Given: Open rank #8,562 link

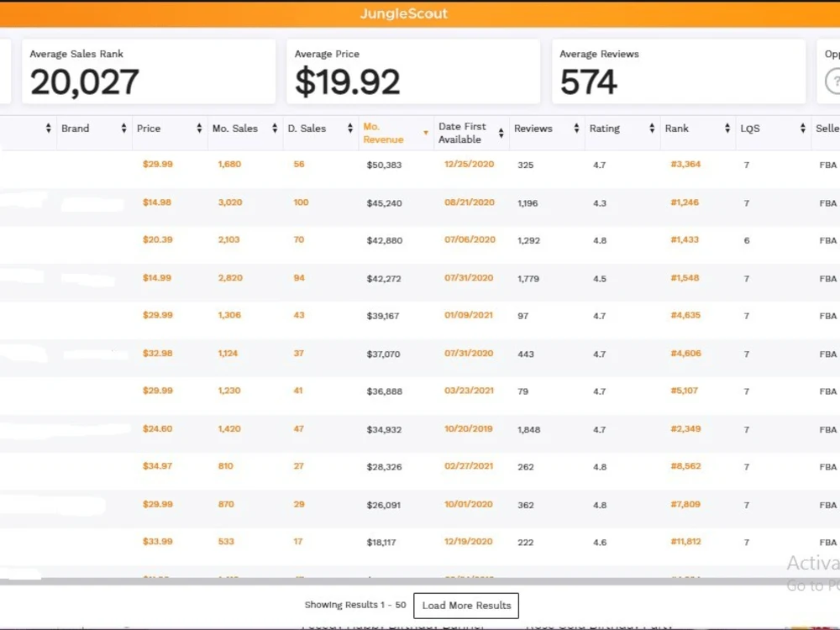Looking at the screenshot, I should (x=685, y=466).
